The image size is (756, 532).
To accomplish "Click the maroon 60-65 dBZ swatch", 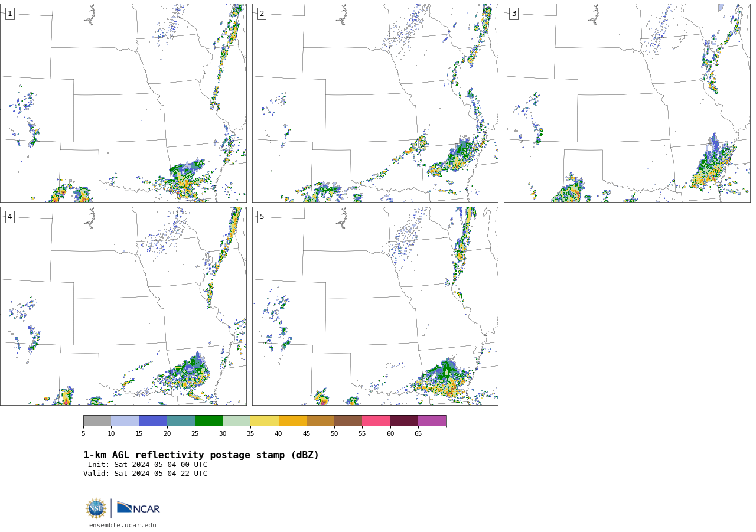I will click(x=404, y=420).
